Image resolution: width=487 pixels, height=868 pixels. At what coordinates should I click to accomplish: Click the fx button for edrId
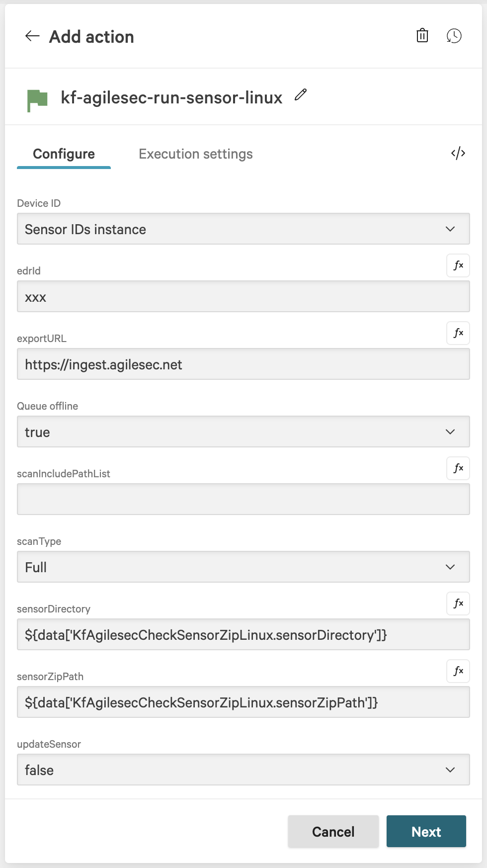pos(458,265)
